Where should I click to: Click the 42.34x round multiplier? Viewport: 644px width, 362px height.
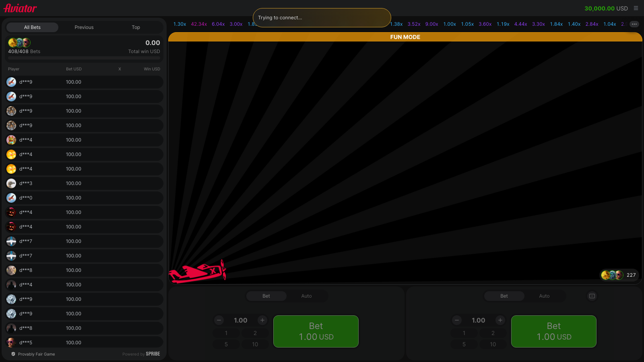click(199, 24)
